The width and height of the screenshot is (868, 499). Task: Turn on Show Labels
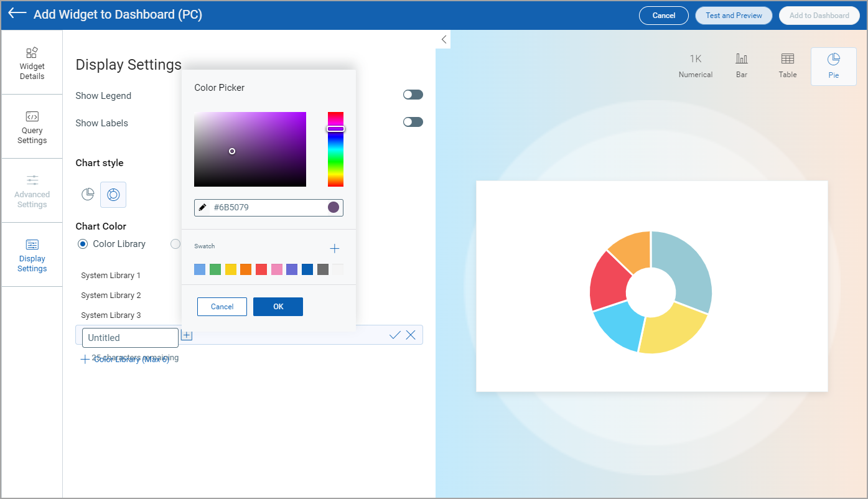[x=413, y=121]
